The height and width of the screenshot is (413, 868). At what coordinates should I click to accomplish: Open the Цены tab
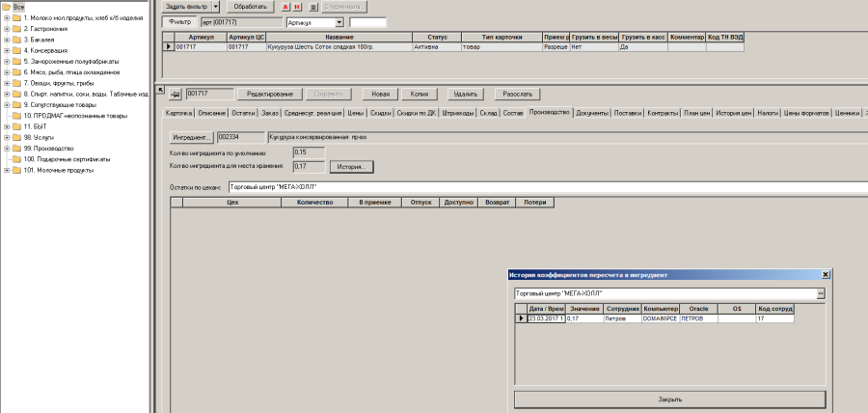(355, 113)
